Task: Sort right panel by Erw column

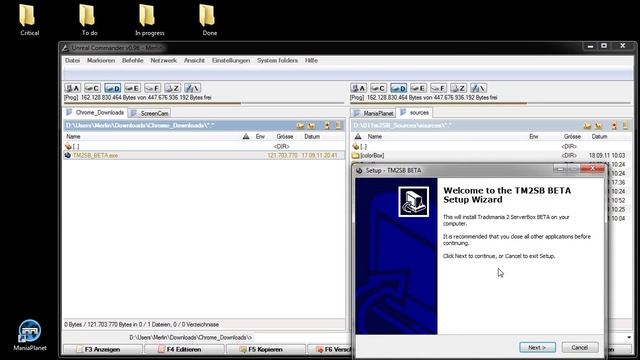Action: click(533, 136)
